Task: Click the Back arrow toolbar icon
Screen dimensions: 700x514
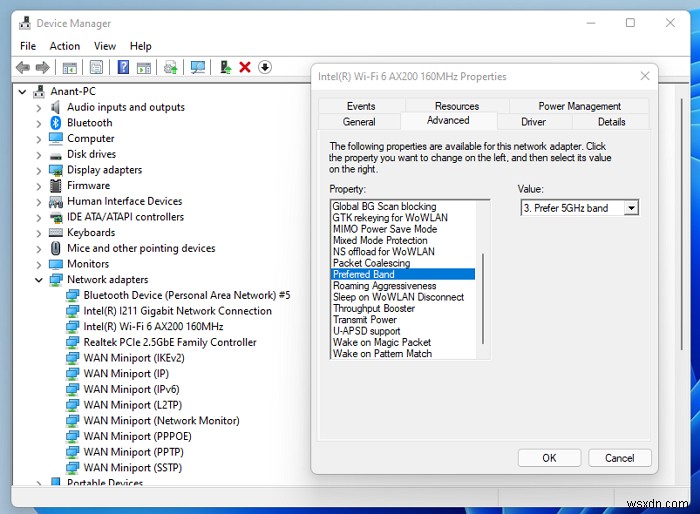Action: coord(23,67)
